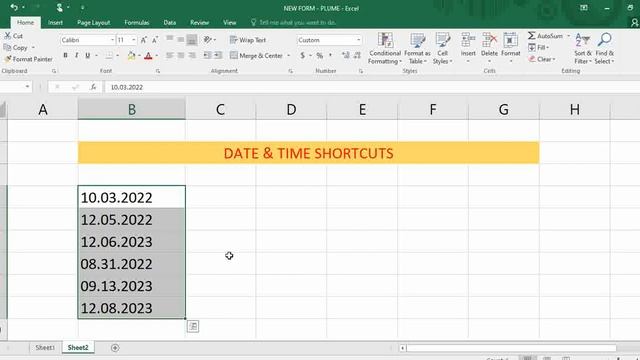The width and height of the screenshot is (640, 360).
Task: Apply the red font color A
Action: coord(149,56)
